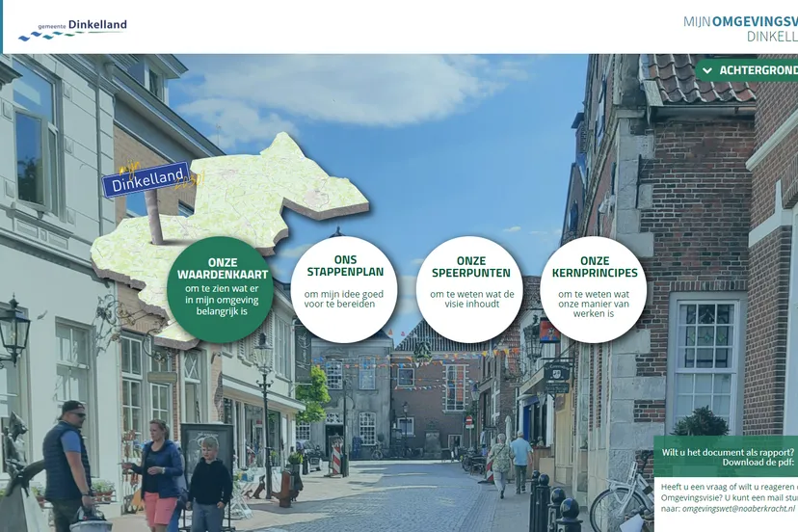The width and height of the screenshot is (798, 532).
Task: Open Onze Waardenkaart circle
Action: tap(221, 290)
